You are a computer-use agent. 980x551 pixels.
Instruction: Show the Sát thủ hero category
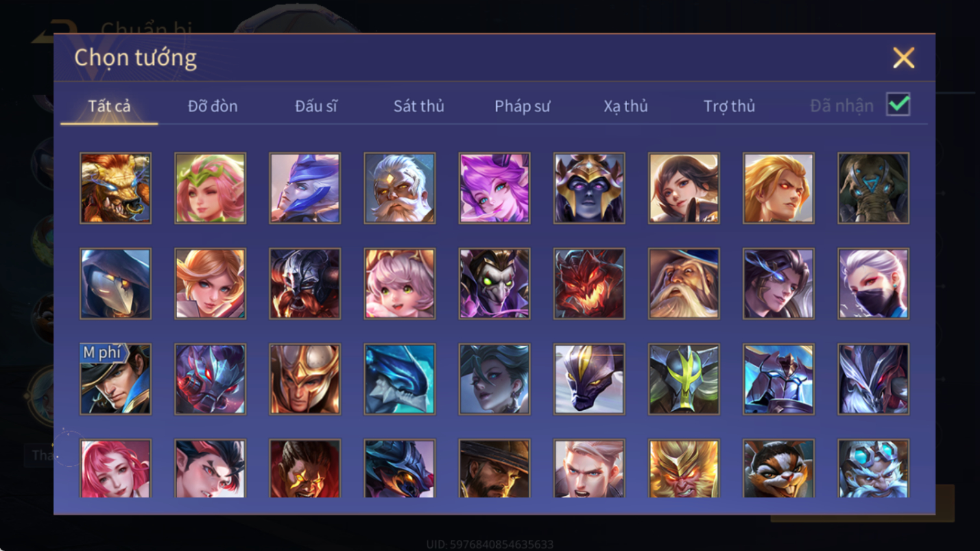click(x=419, y=106)
